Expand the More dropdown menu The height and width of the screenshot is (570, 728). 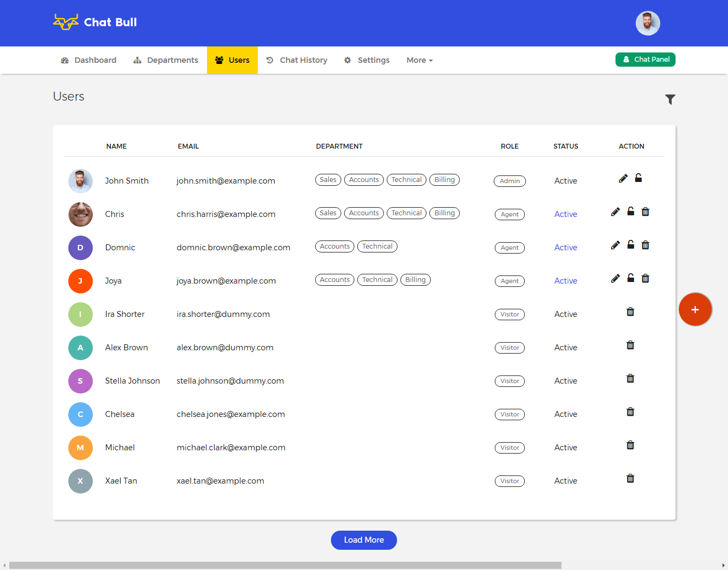[419, 60]
